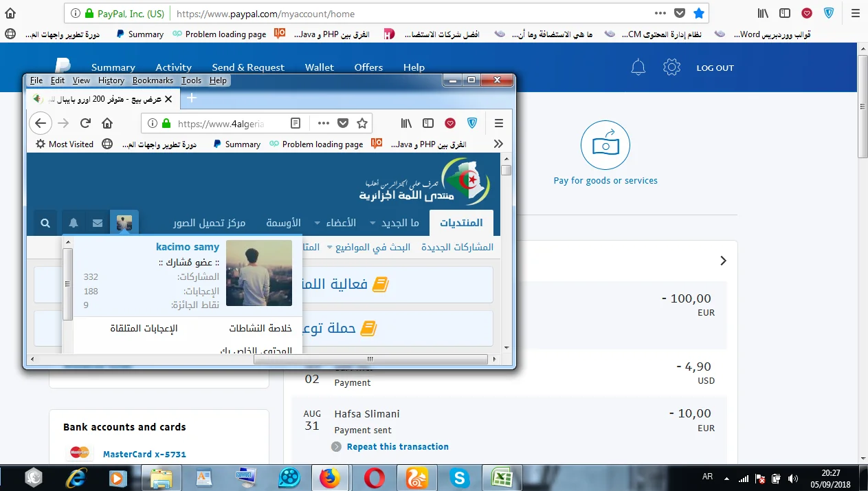Screen dimensions: 868x491
Task: Toggle reader view in small Firefox window
Action: [296, 123]
